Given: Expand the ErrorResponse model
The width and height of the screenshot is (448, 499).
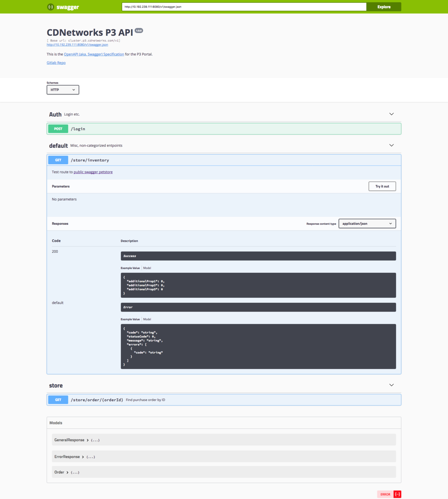Looking at the screenshot, I should coord(75,457).
